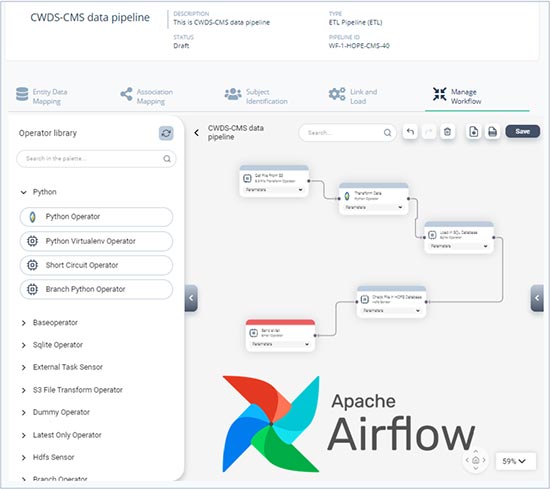Click the refresh icon in Operator library
Screen dimensions: 550x489
pyautogui.click(x=166, y=133)
